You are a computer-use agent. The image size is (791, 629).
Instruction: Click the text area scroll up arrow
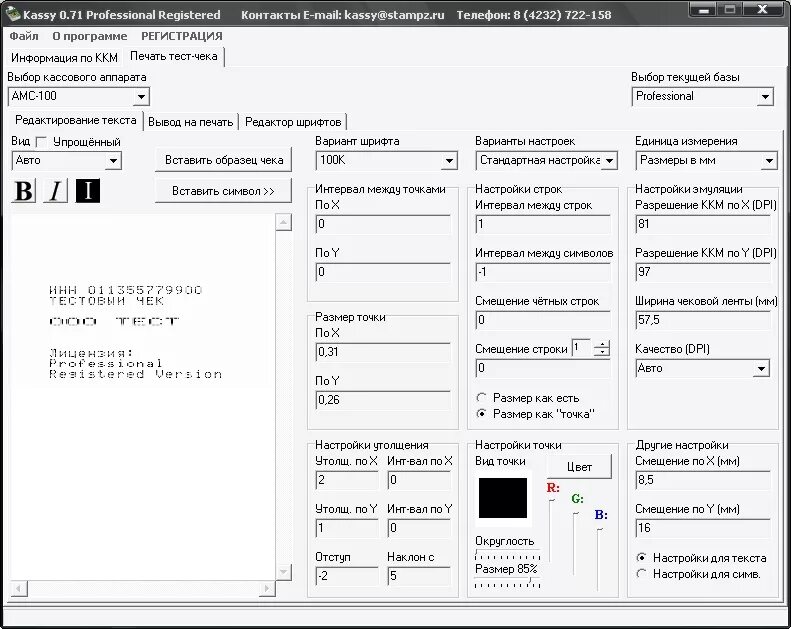(284, 222)
